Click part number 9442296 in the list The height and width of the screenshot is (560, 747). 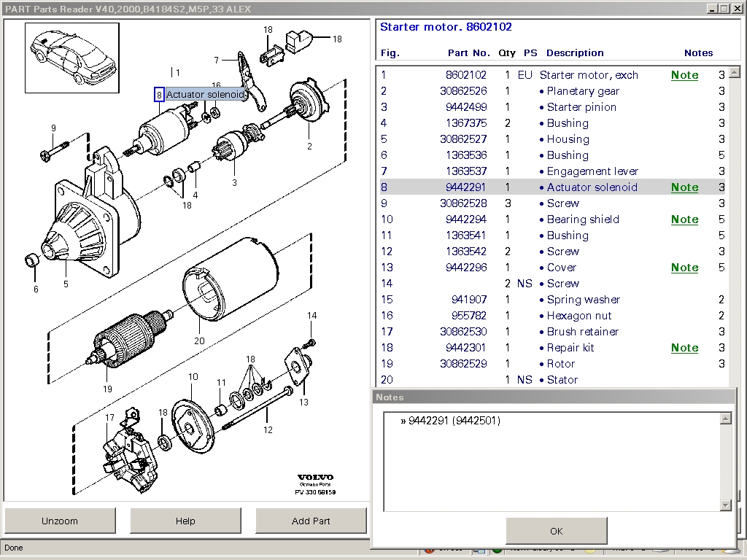tap(466, 267)
